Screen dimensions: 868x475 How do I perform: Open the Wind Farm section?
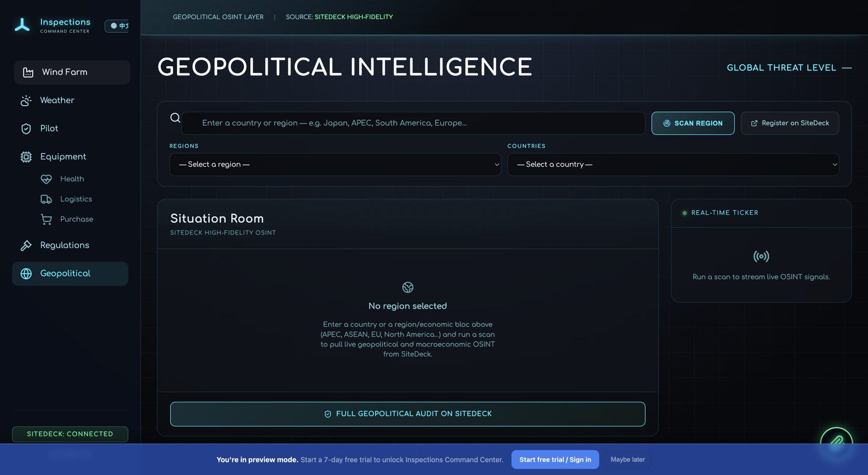pos(72,72)
